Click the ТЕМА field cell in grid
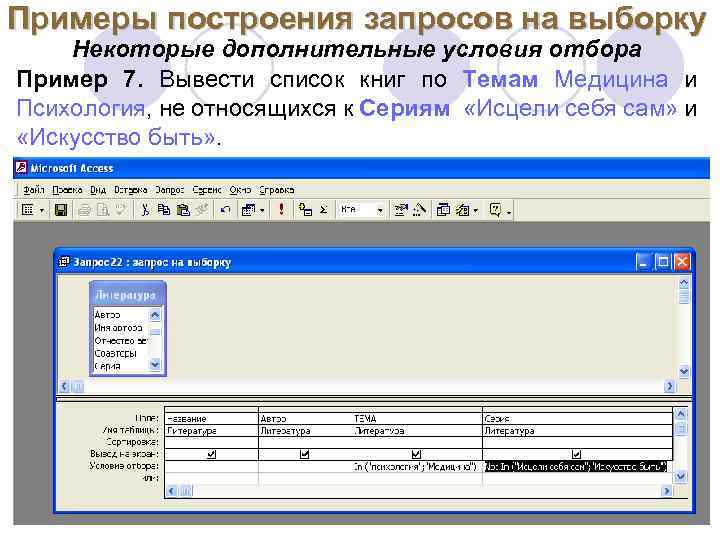This screenshot has width=720, height=540. 417,418
